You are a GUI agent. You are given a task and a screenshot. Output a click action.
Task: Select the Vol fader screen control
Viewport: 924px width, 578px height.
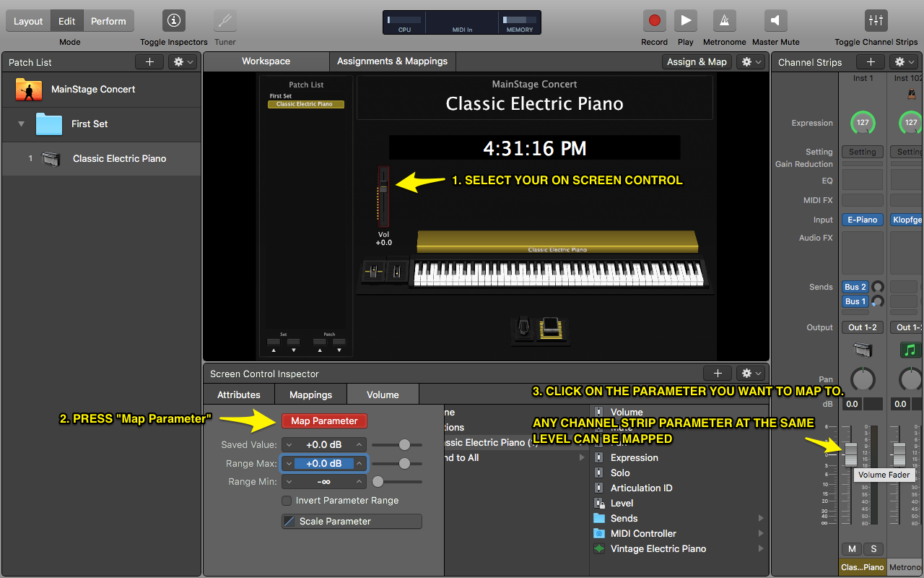pyautogui.click(x=384, y=197)
